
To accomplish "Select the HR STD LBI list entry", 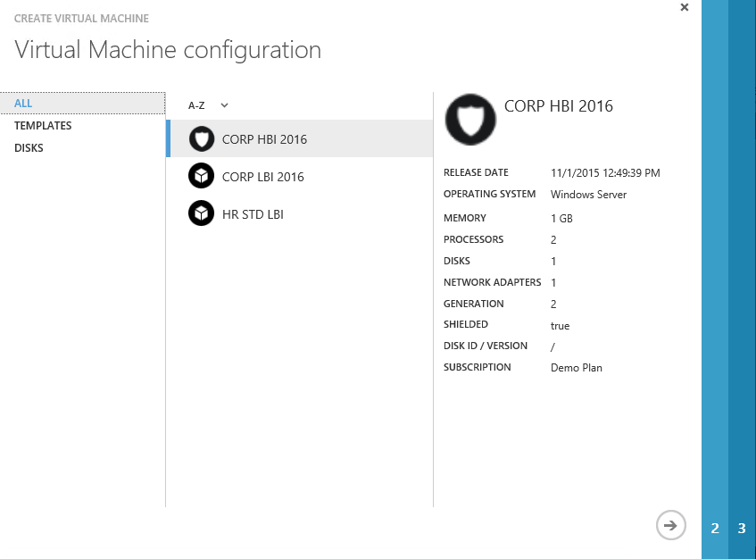I will click(299, 213).
